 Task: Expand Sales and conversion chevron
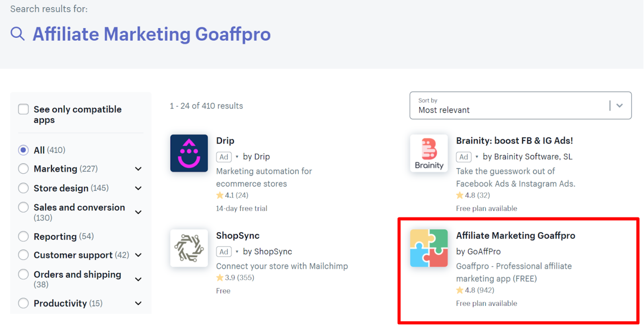click(x=138, y=212)
